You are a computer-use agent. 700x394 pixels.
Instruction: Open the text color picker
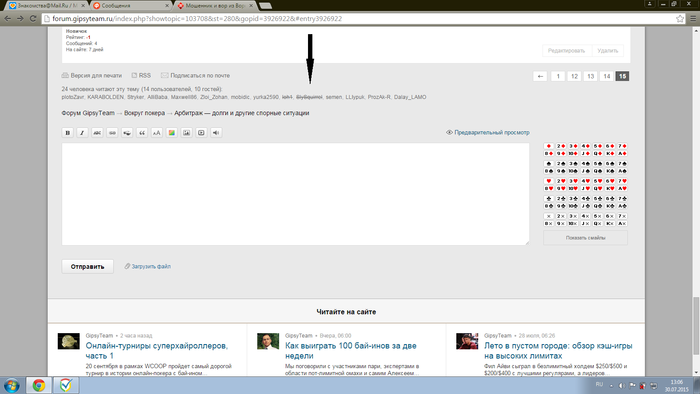(x=171, y=133)
